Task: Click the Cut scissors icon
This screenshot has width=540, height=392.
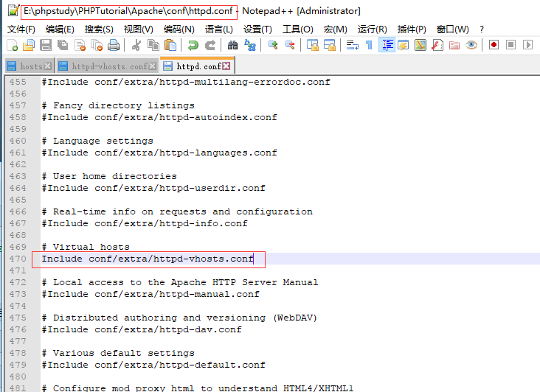Action: [x=136, y=45]
